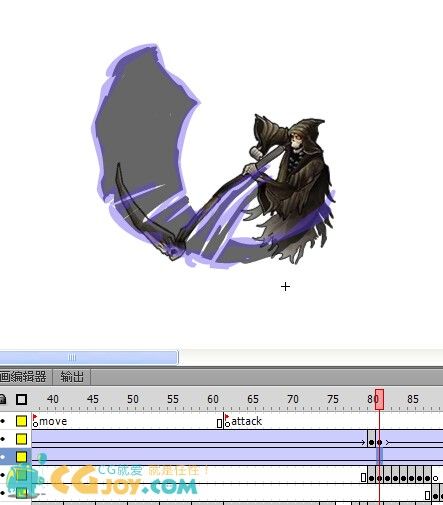Jump to frame 65 on the timeline ruler
443x505 pixels.
(253, 399)
